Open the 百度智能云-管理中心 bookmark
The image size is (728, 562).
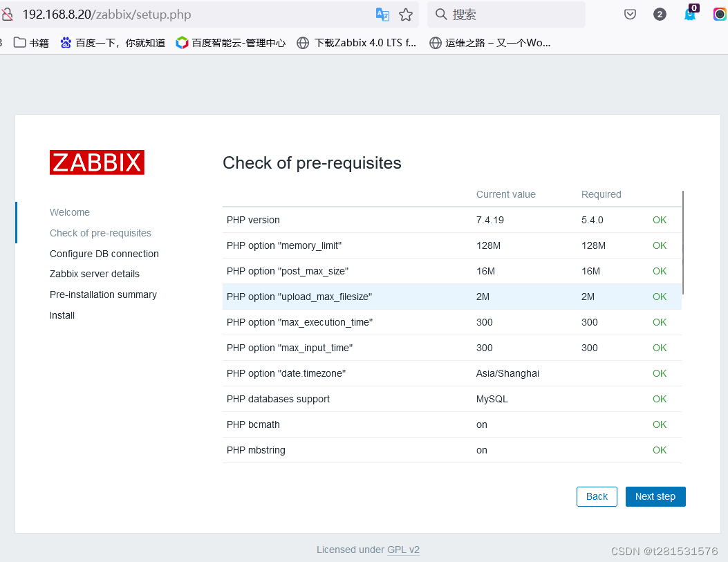click(x=231, y=43)
